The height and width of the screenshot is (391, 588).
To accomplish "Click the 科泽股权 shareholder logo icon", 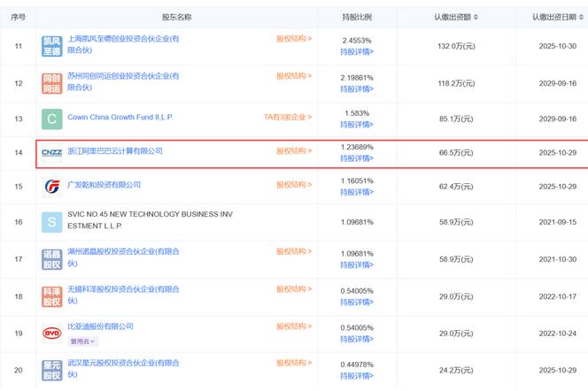I will (52, 295).
